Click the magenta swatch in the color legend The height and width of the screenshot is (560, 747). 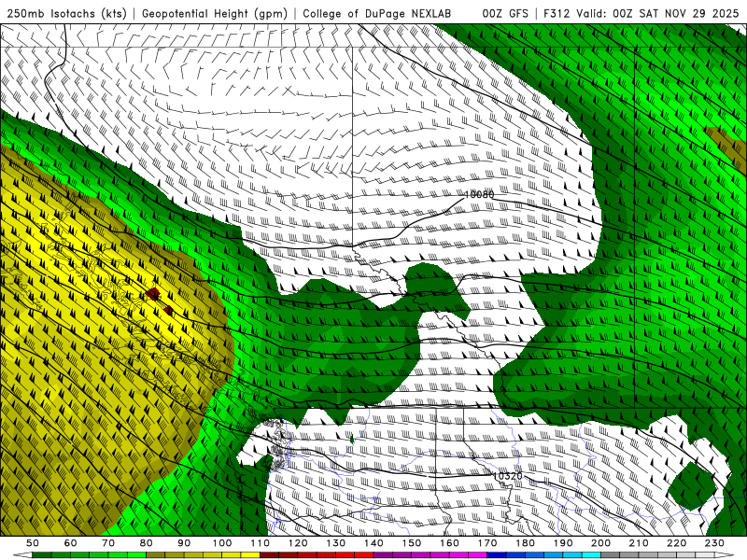coord(477,555)
